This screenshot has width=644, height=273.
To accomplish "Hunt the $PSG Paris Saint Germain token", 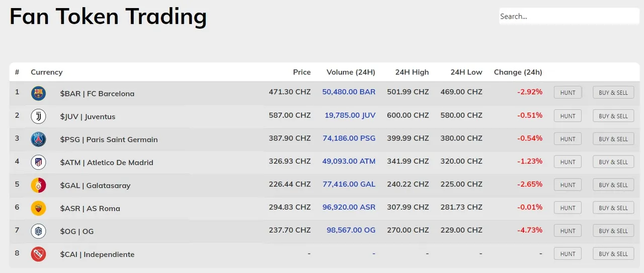I will [568, 139].
